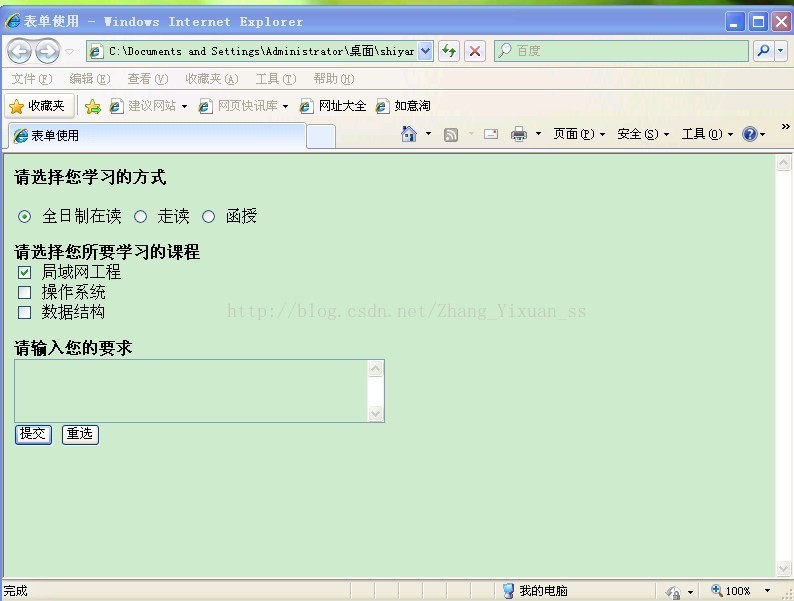Click the 百度 search box

[622, 51]
